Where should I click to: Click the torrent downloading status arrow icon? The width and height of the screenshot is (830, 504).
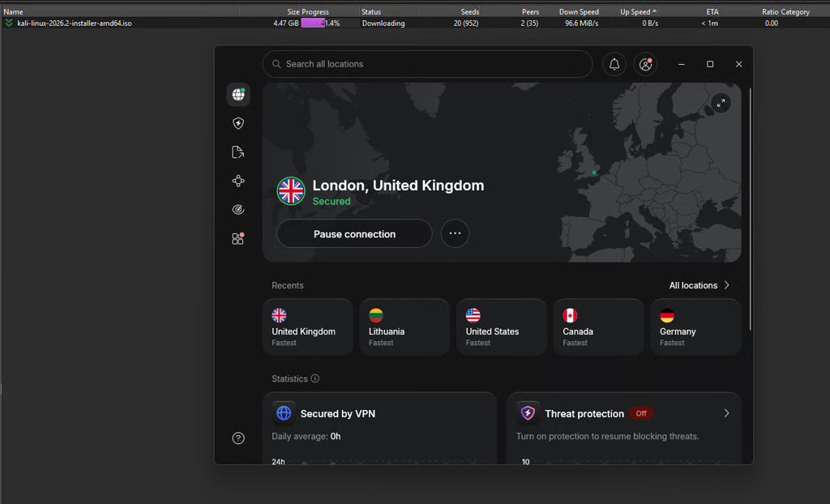9,23
